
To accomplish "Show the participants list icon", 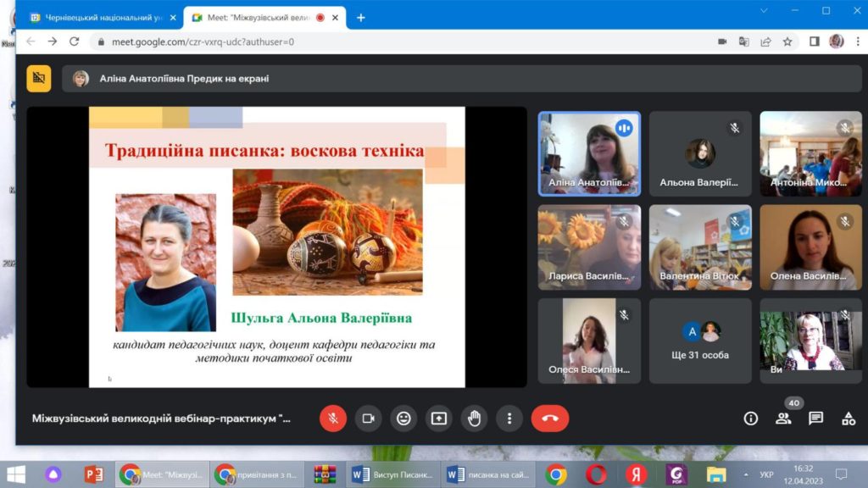I will click(783, 419).
